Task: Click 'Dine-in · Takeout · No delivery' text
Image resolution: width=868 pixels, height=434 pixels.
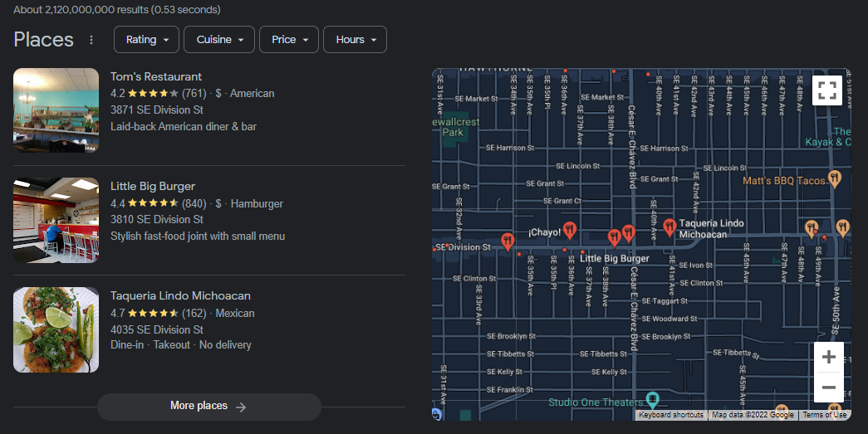Action: point(180,345)
